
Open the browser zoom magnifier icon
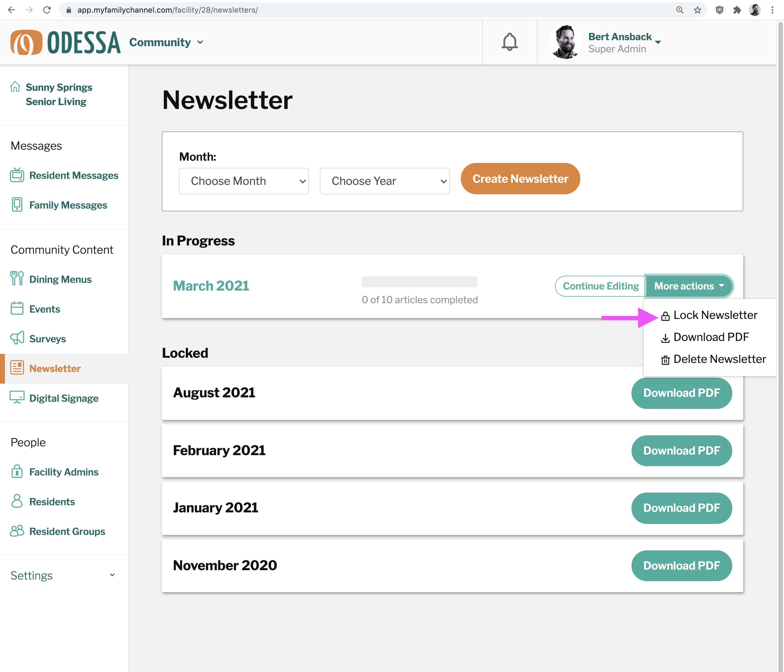(680, 10)
